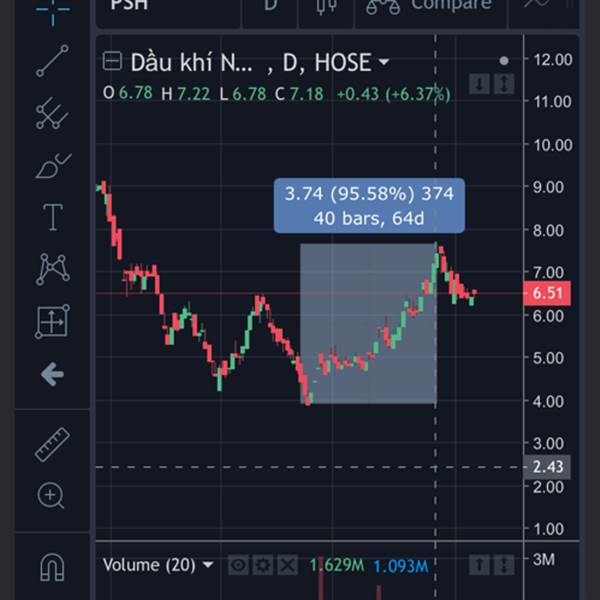
Task: Open Volume indicator settings gear
Action: pyautogui.click(x=263, y=565)
